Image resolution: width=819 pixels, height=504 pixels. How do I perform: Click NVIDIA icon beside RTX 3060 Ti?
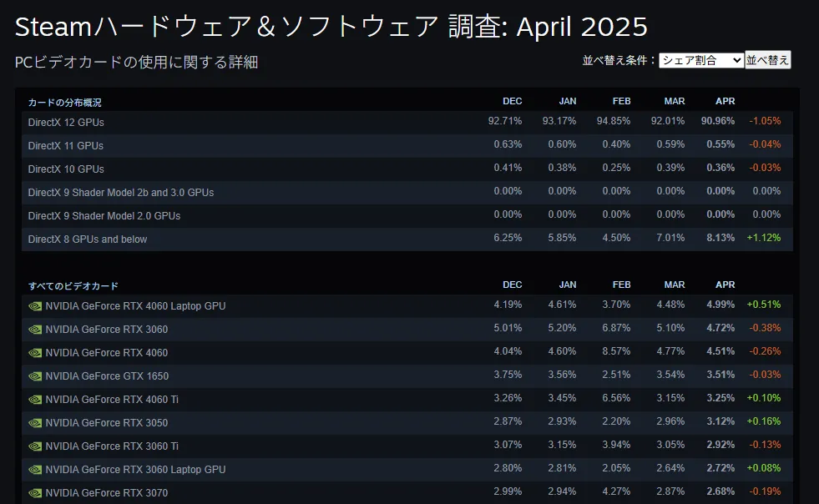point(35,446)
